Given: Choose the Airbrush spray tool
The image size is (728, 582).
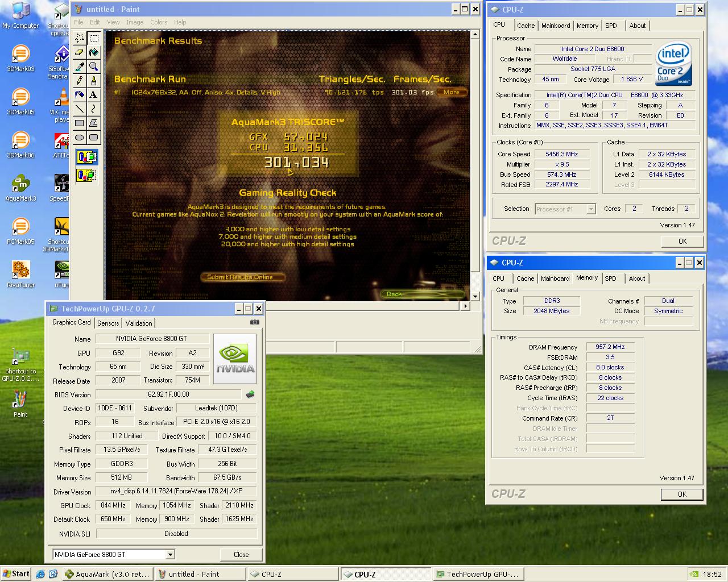Looking at the screenshot, I should pyautogui.click(x=80, y=95).
